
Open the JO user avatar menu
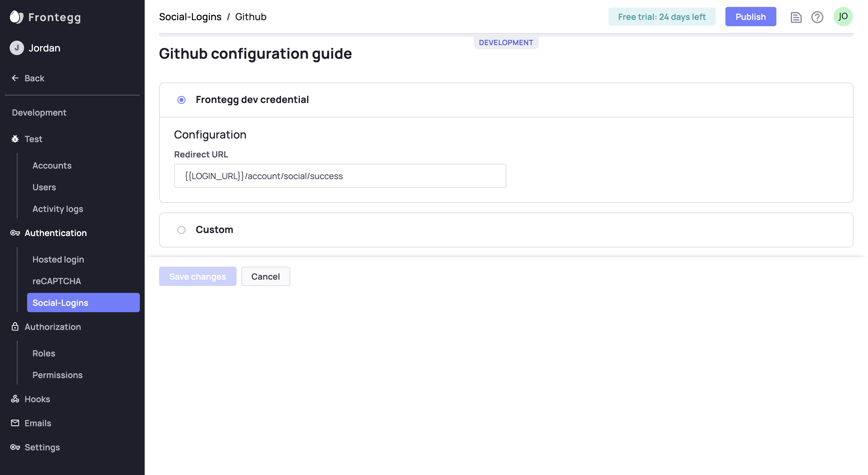click(843, 17)
